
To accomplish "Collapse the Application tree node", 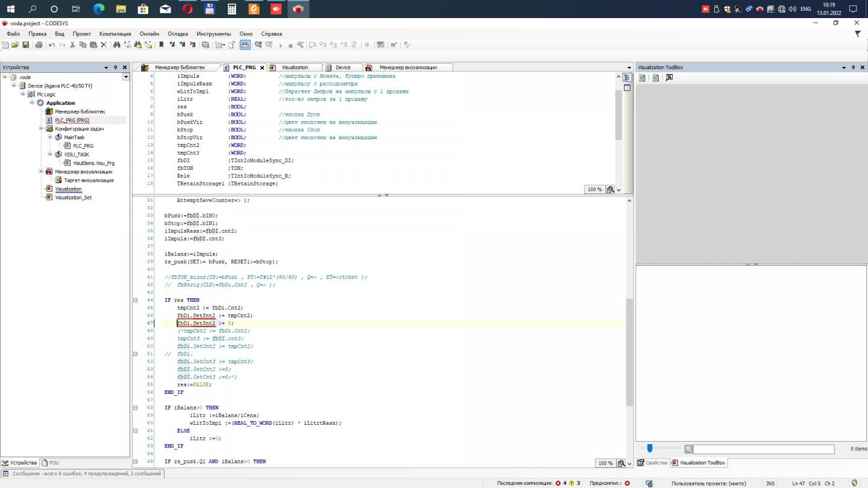I will click(x=33, y=103).
